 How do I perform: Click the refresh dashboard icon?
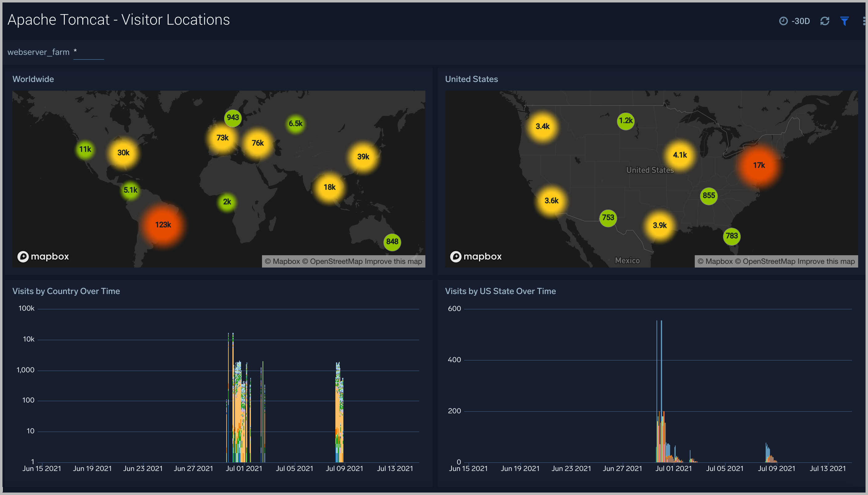point(825,21)
